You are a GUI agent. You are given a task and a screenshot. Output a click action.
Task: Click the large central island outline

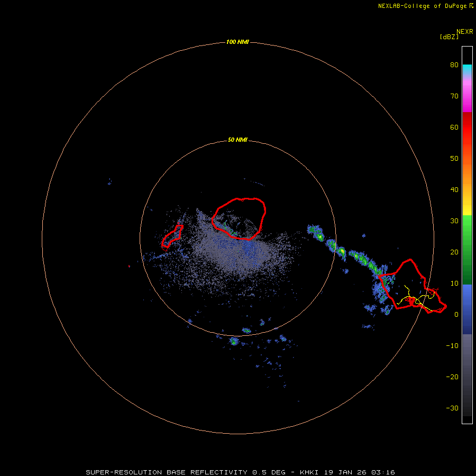point(239,219)
